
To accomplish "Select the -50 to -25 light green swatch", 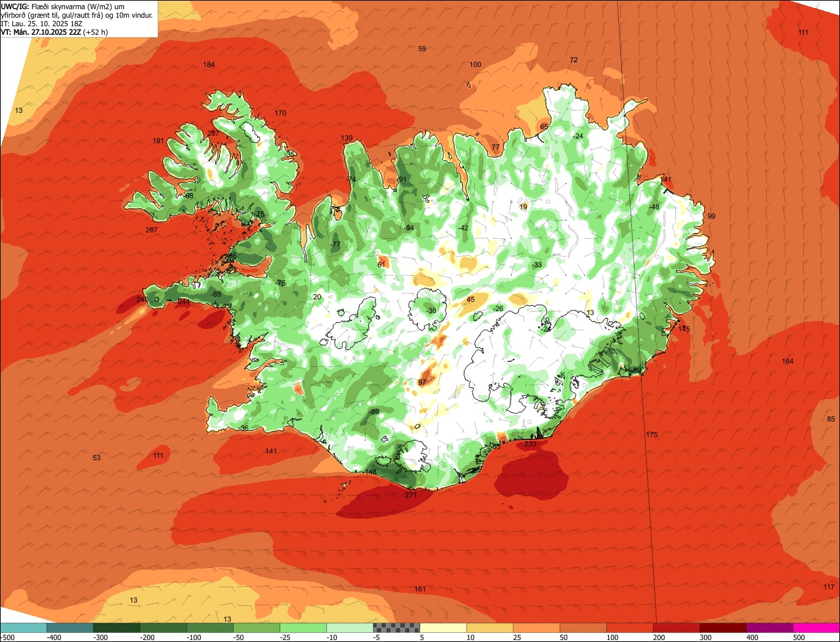I will click(256, 628).
